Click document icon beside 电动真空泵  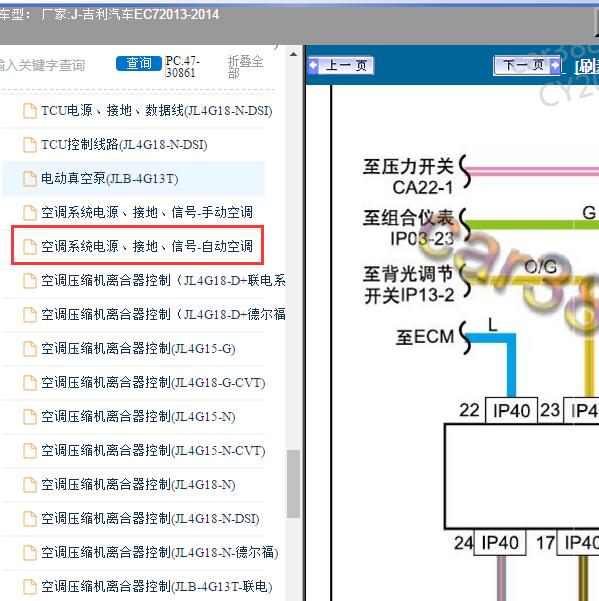tap(30, 179)
